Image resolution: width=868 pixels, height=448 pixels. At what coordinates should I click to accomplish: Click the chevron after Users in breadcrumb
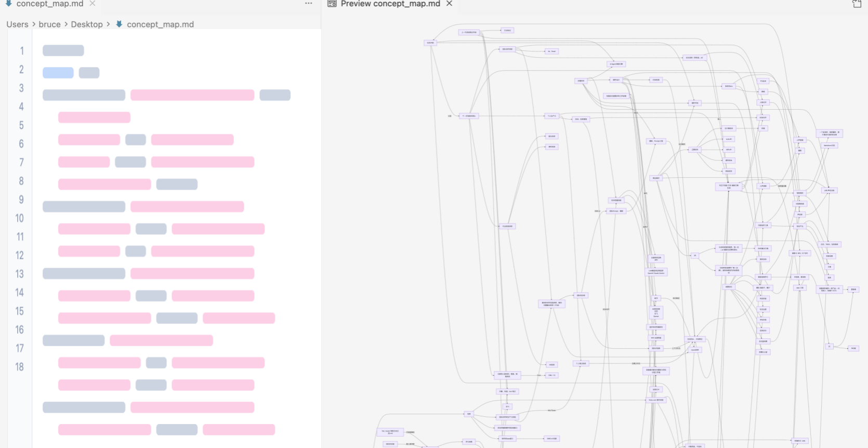click(x=34, y=24)
